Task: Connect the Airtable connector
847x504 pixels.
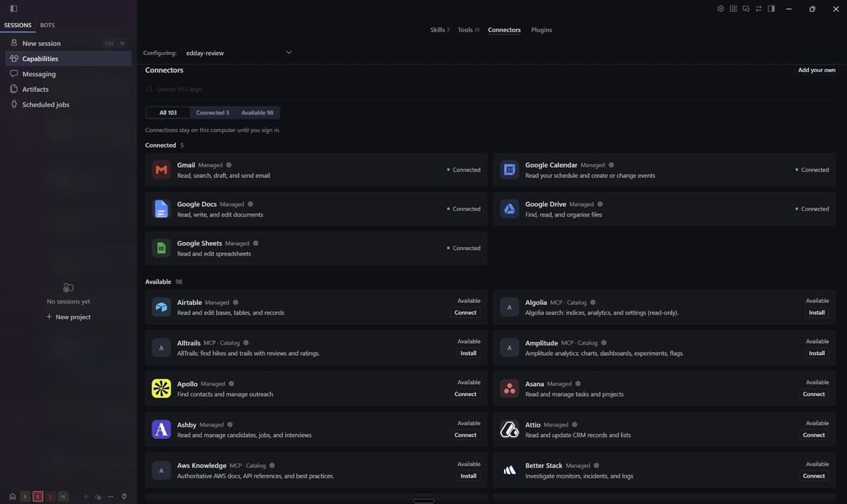Action: pyautogui.click(x=465, y=313)
